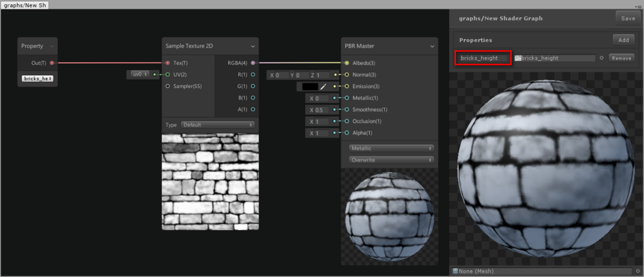Click the RGBA(4) output port
The height and width of the screenshot is (277, 644).
coord(253,63)
